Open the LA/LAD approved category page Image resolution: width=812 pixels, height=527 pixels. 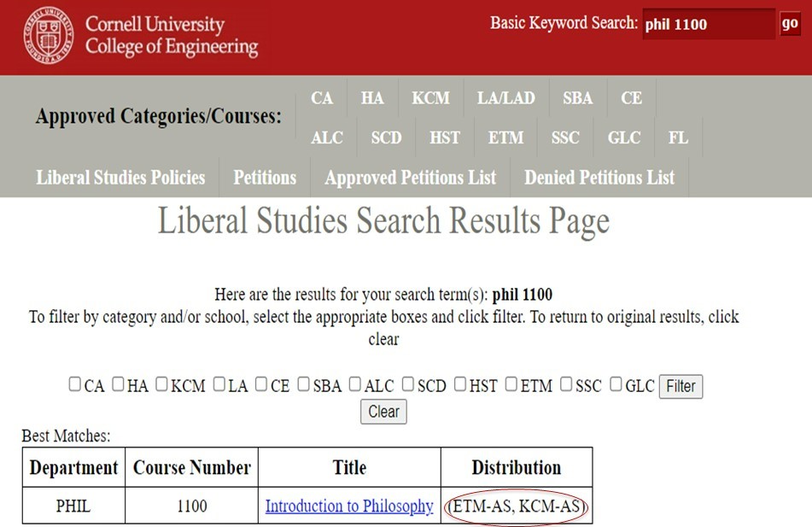pyautogui.click(x=505, y=97)
